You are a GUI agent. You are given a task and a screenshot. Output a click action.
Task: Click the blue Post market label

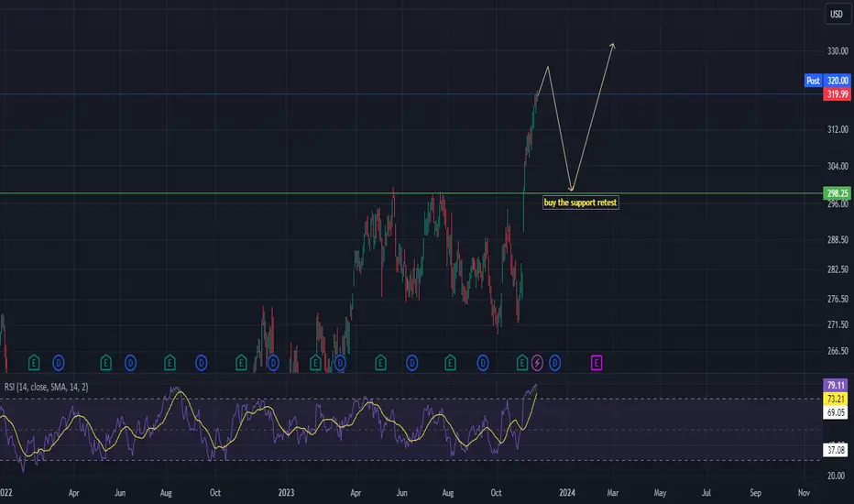click(813, 81)
